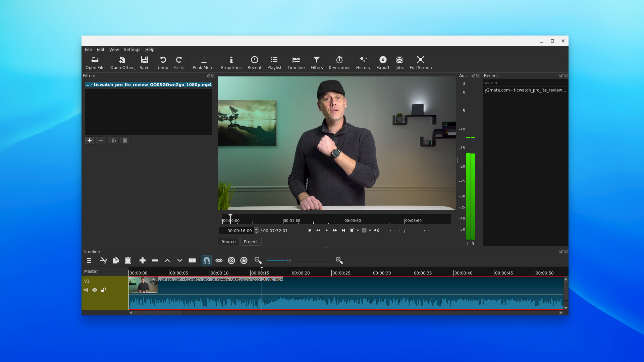Select the Lift edit tool icon

[x=167, y=260]
